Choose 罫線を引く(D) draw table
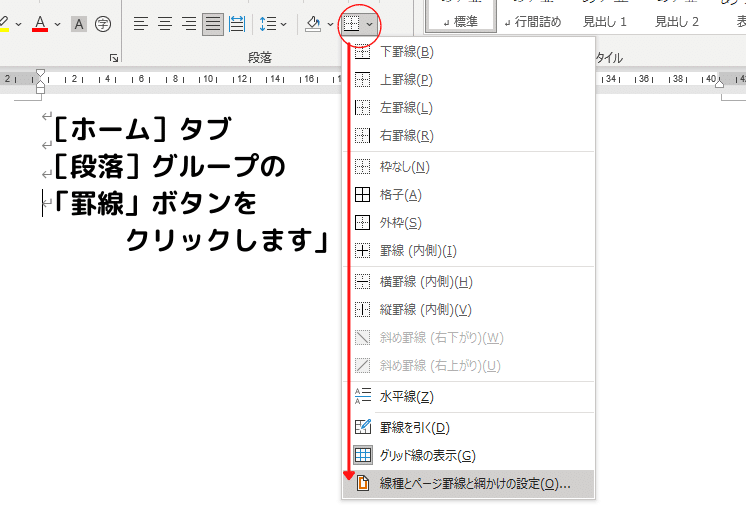The image size is (746, 513). tap(469, 428)
